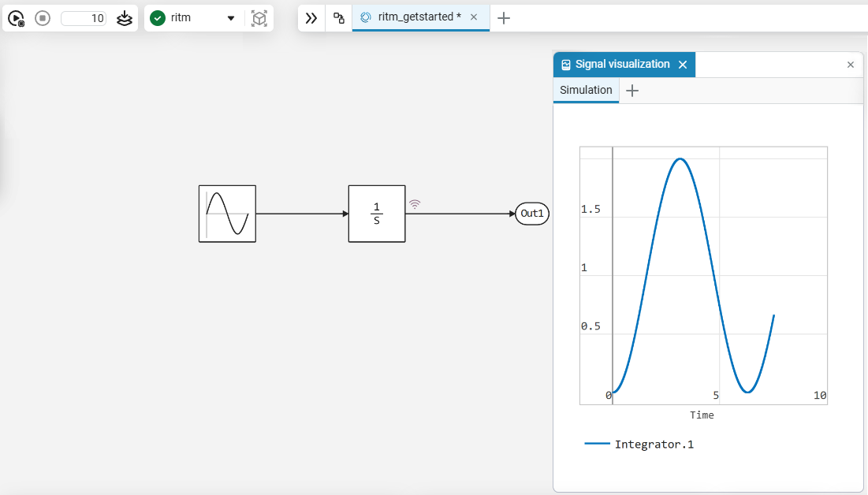This screenshot has height=495, width=868.
Task: Open the layers download icon in the toolbar
Action: (x=125, y=18)
